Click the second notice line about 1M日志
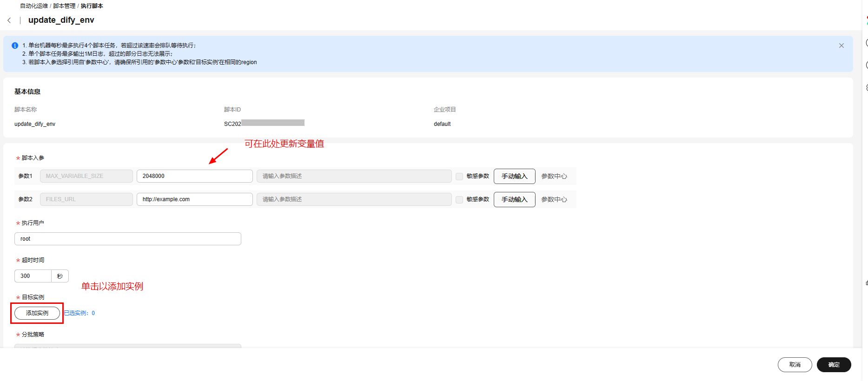868x381 pixels. point(98,54)
